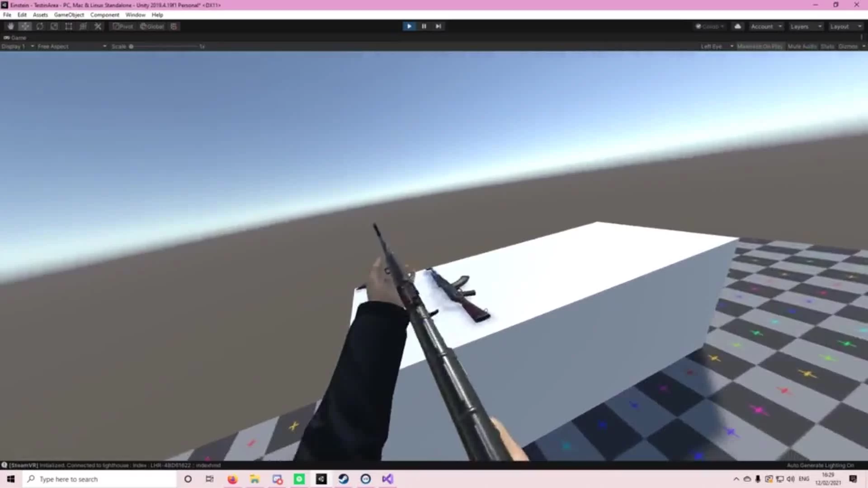Select the Move tool

[25, 26]
